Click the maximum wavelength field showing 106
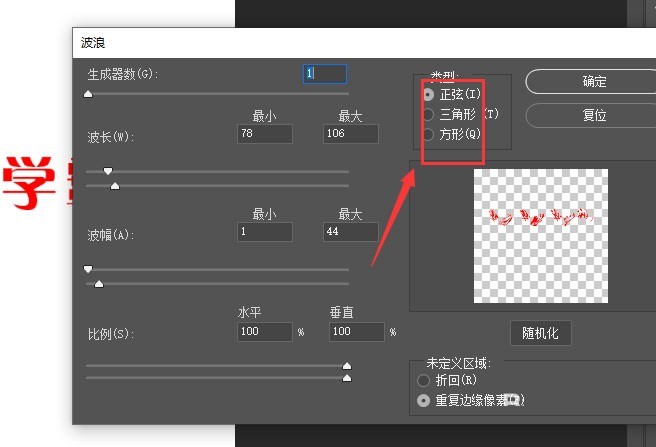Image resolution: width=656 pixels, height=447 pixels. [x=351, y=134]
